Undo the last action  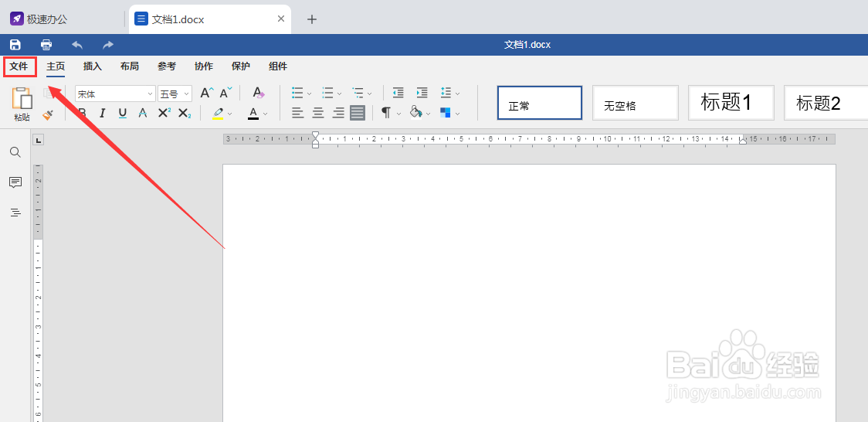pos(77,45)
